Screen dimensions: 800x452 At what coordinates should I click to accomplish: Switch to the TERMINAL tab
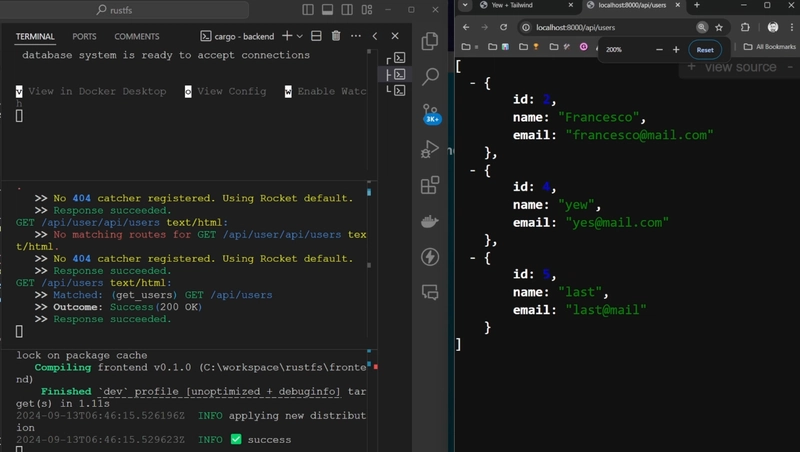coord(35,37)
